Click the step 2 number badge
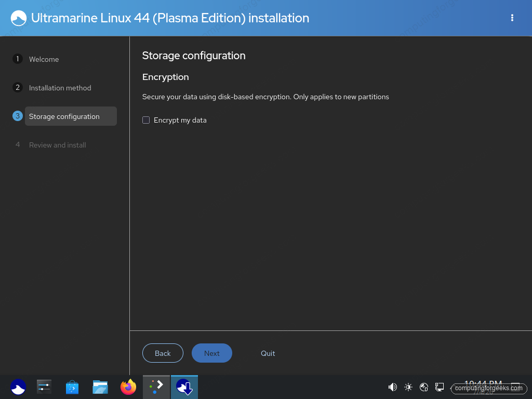 [18, 87]
